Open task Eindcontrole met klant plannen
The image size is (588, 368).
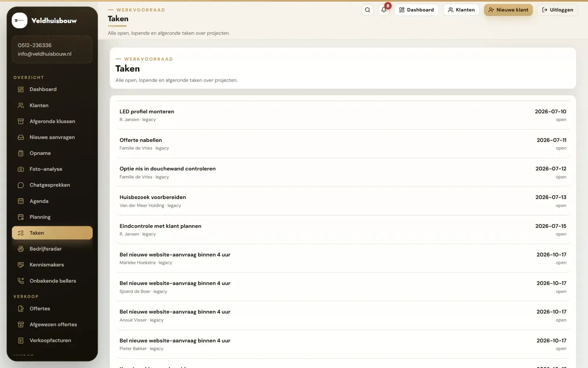click(343, 230)
